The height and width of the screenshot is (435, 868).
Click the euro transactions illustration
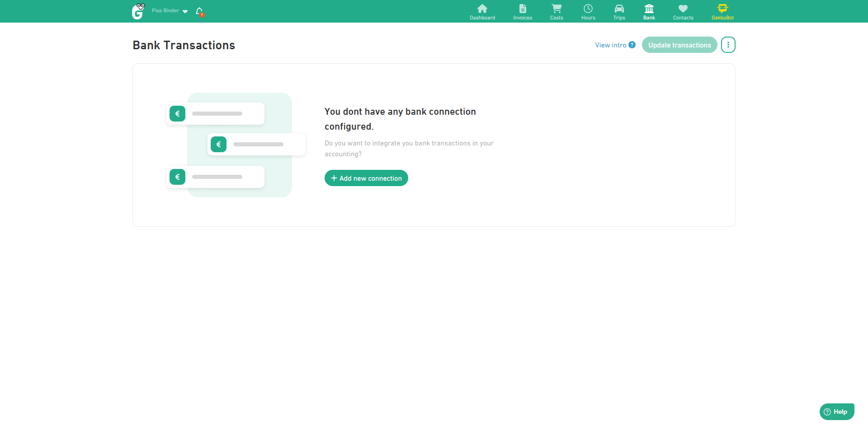235,145
